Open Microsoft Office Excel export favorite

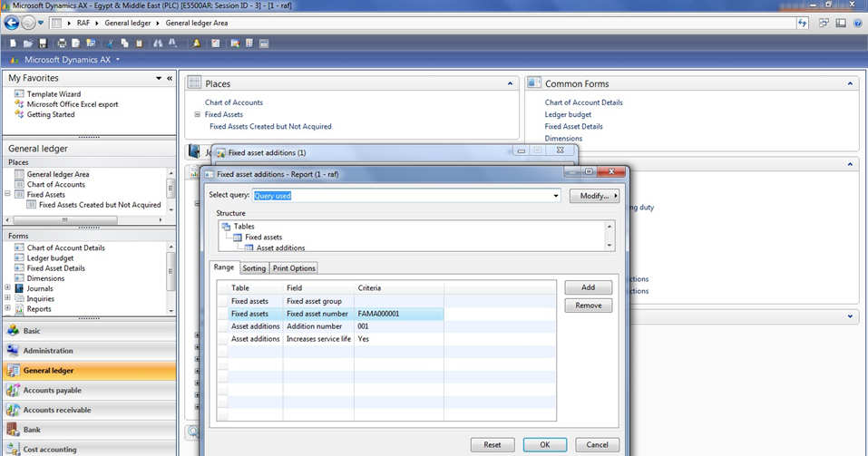73,104
